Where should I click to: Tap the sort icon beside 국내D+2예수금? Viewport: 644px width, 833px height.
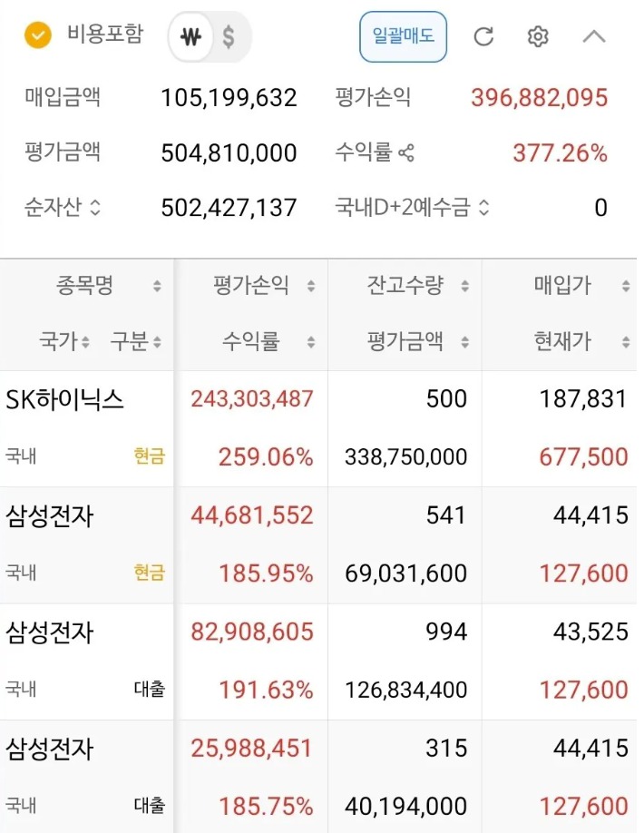(x=483, y=207)
